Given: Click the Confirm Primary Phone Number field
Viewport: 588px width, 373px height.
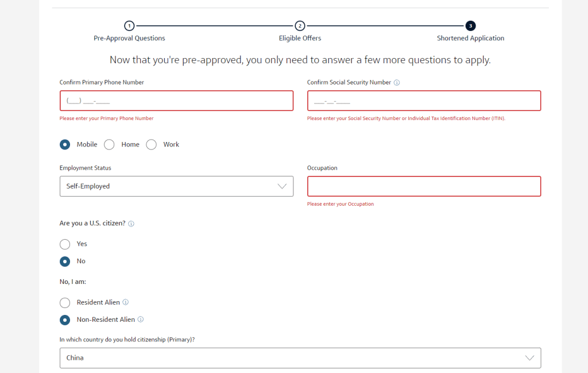Looking at the screenshot, I should click(176, 101).
